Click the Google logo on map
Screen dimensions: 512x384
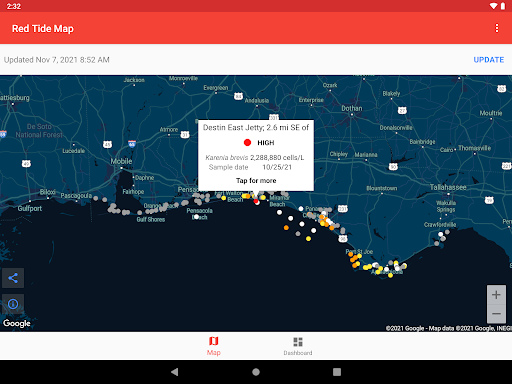tap(17, 323)
